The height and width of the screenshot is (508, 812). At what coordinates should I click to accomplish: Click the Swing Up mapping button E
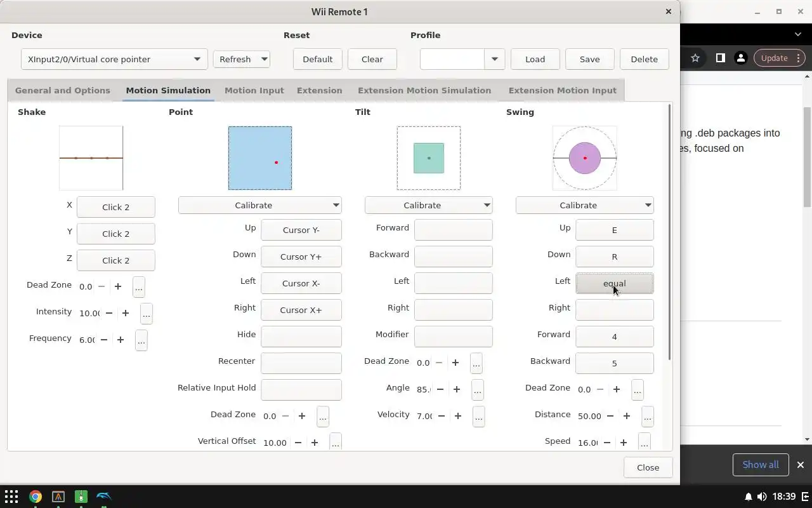[615, 230]
